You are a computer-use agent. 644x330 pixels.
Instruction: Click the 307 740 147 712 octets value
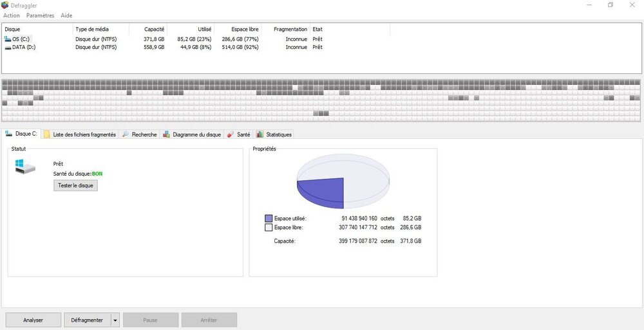(358, 227)
